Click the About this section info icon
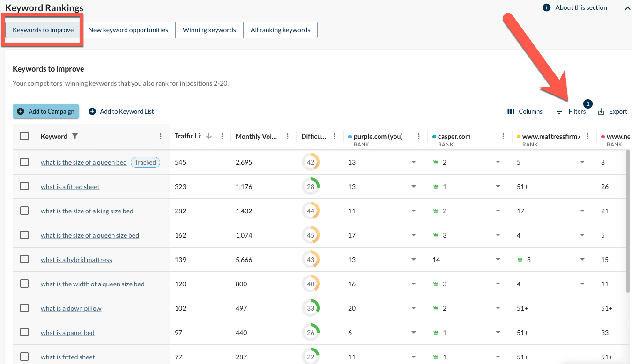 click(x=546, y=8)
